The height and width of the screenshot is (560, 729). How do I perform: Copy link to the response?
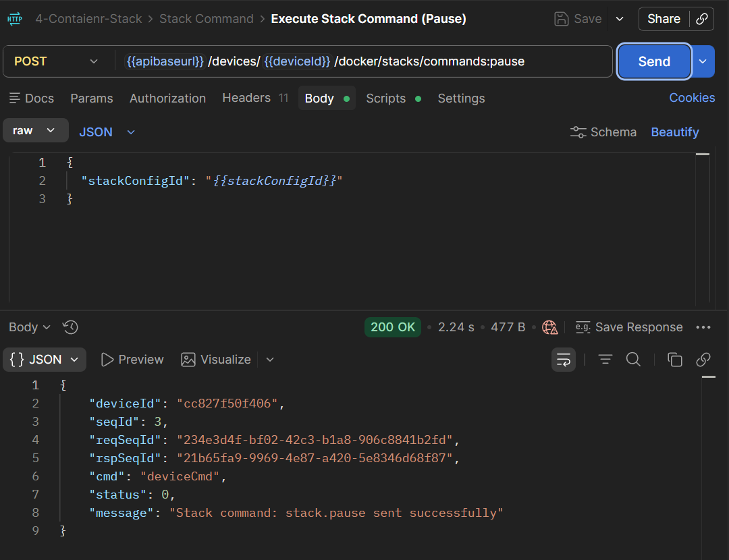[x=703, y=359]
